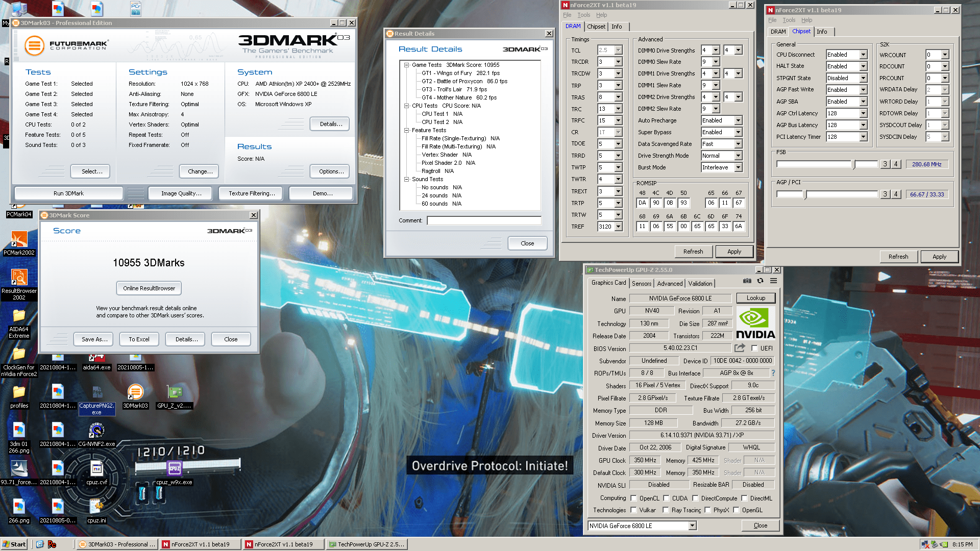Open the Burst Mode Interleave dropdown
This screenshot has height=551, width=980.
[738, 167]
